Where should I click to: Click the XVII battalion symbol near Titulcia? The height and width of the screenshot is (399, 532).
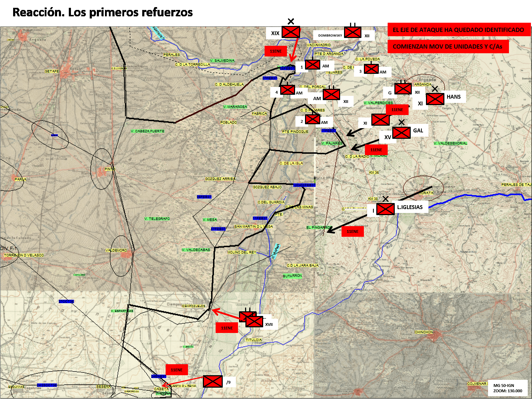[x=254, y=322]
